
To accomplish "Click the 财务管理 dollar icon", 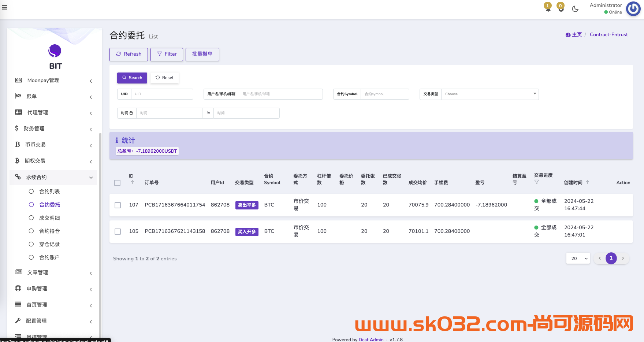I will [17, 128].
